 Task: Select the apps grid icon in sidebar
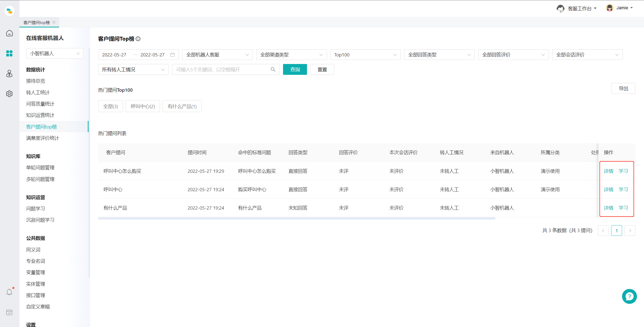pyautogui.click(x=9, y=53)
